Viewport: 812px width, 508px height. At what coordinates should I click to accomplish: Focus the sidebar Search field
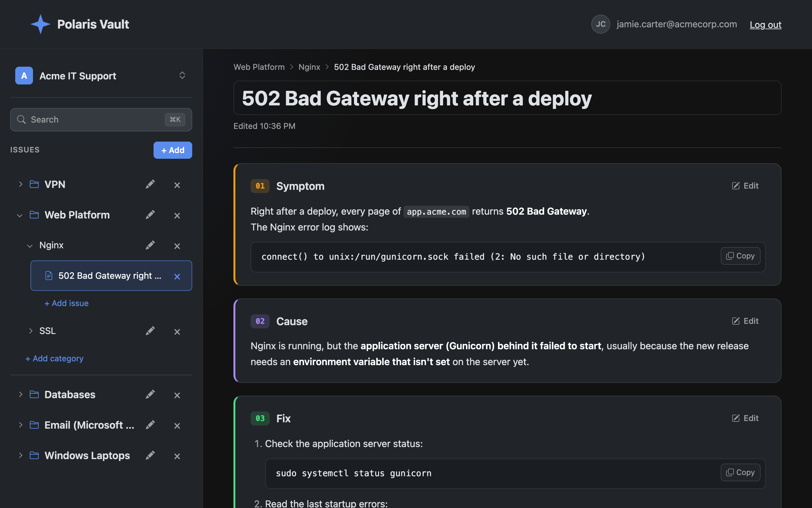pyautogui.click(x=101, y=120)
